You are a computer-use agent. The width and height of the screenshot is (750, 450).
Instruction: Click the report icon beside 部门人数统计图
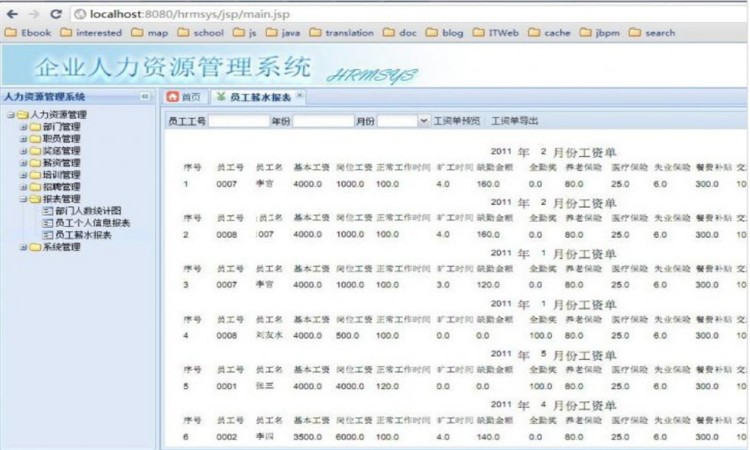point(47,211)
